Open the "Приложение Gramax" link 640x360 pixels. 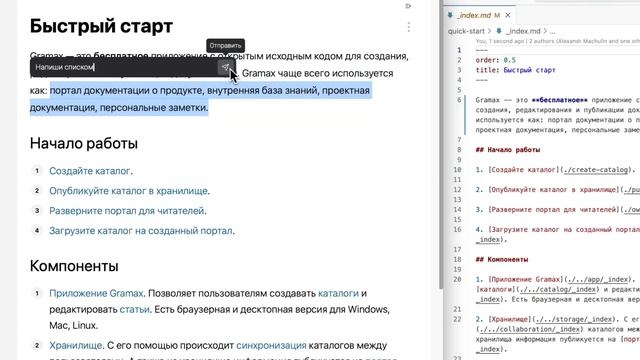click(96, 293)
